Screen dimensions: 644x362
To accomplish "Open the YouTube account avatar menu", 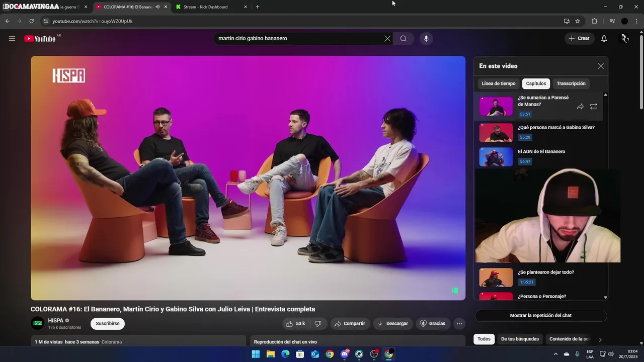I will tap(625, 39).
